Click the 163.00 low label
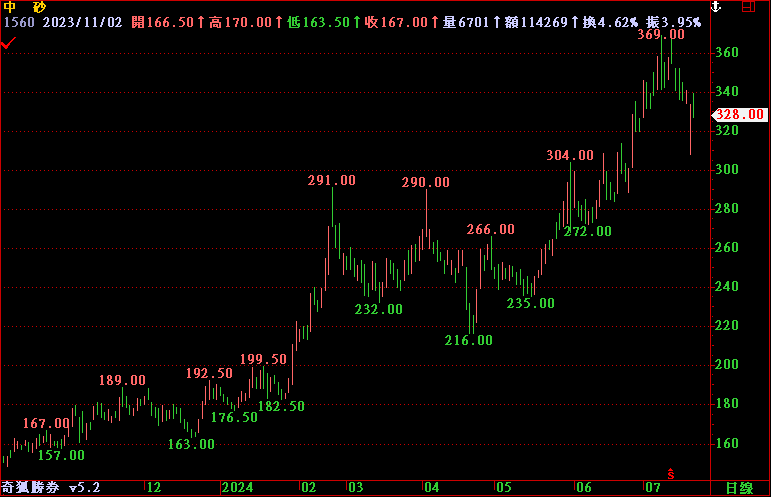 [x=191, y=444]
